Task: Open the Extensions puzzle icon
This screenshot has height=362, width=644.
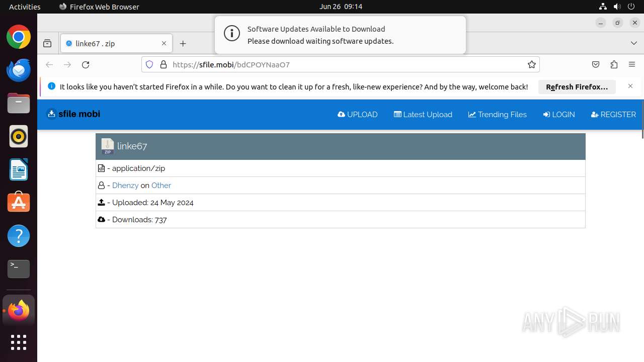Action: tap(614, 64)
